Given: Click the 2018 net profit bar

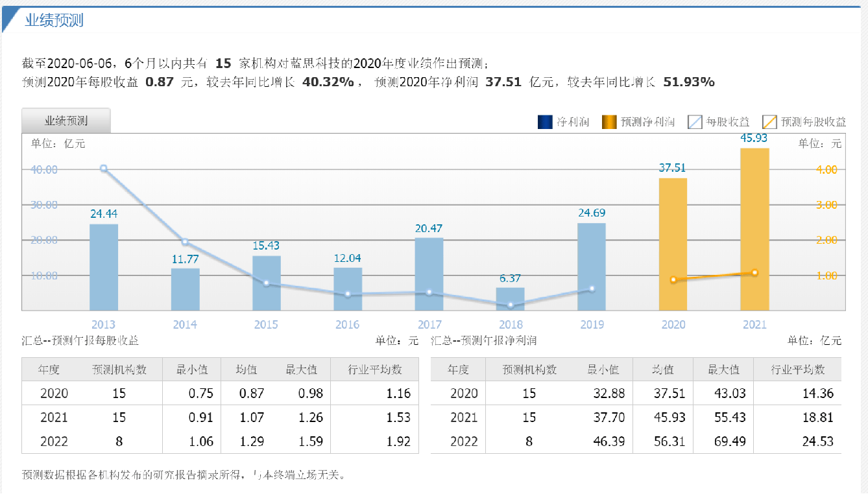Looking at the screenshot, I should [511, 298].
